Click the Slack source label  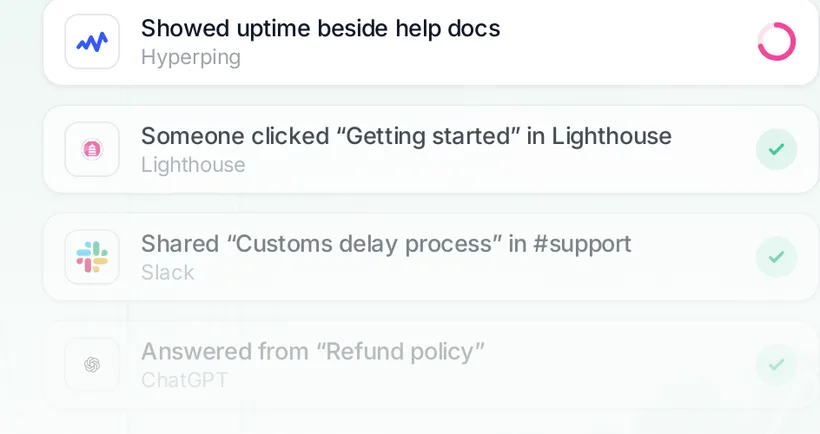coord(167,273)
